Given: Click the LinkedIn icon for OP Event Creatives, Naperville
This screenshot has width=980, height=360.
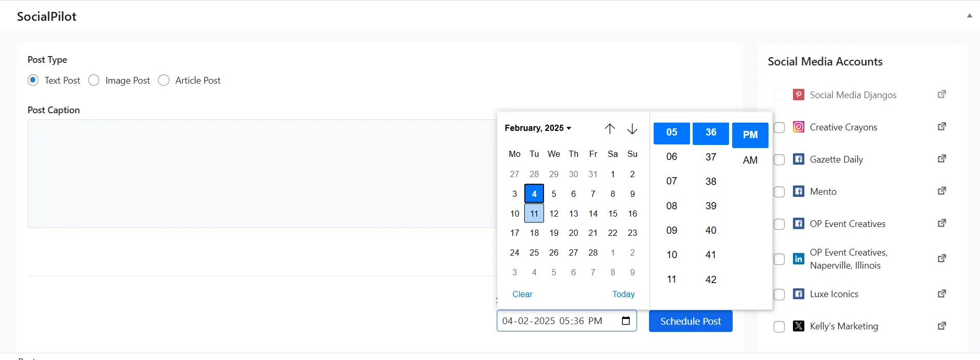Looking at the screenshot, I should (x=799, y=258).
